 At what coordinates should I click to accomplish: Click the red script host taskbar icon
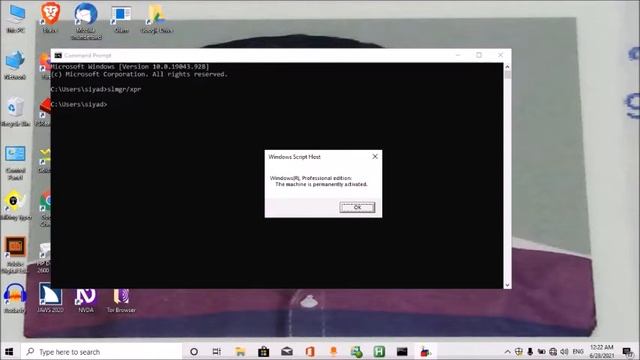425,351
